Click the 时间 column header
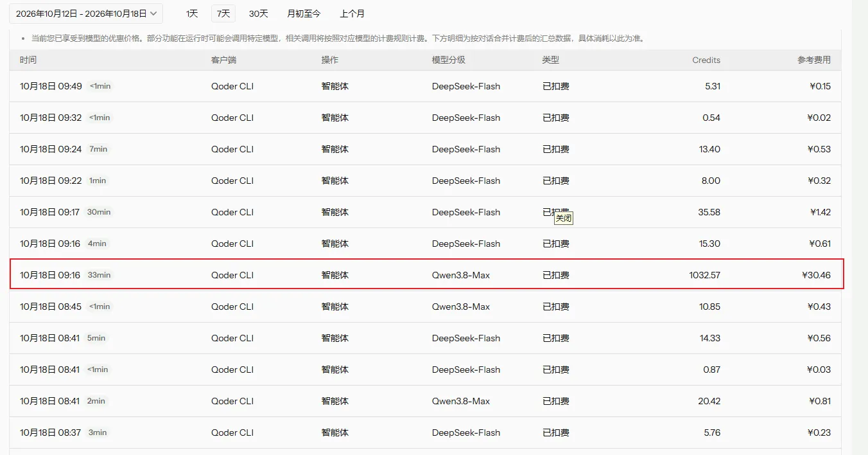The image size is (868, 455). [28, 60]
